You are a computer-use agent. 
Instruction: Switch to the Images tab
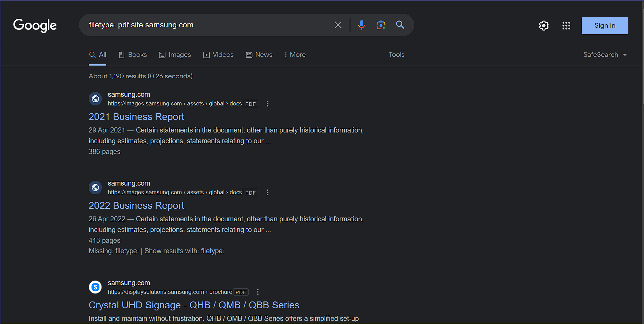click(175, 55)
